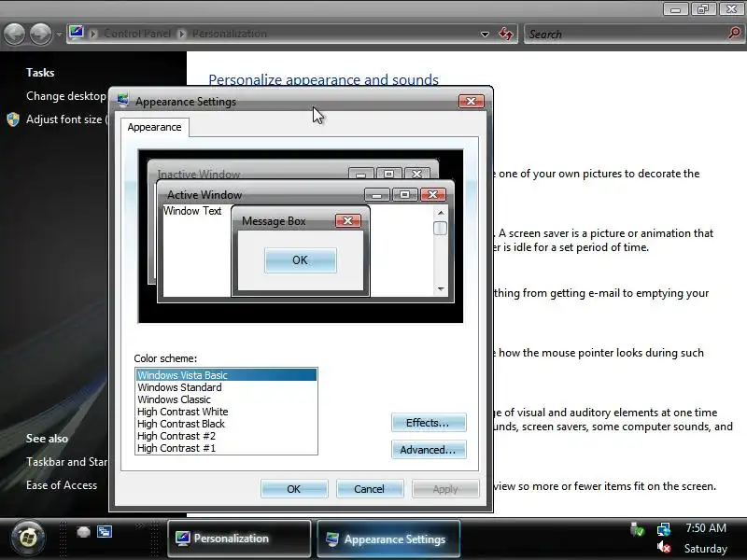Click the 7:50 AM taskbar clock

(706, 527)
